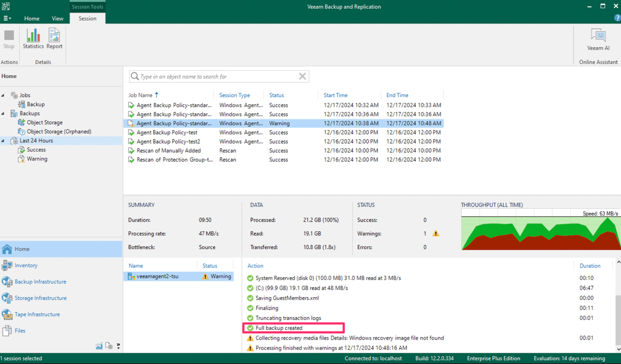The height and width of the screenshot is (364, 621).
Task: Open the session Report
Action: pos(54,39)
